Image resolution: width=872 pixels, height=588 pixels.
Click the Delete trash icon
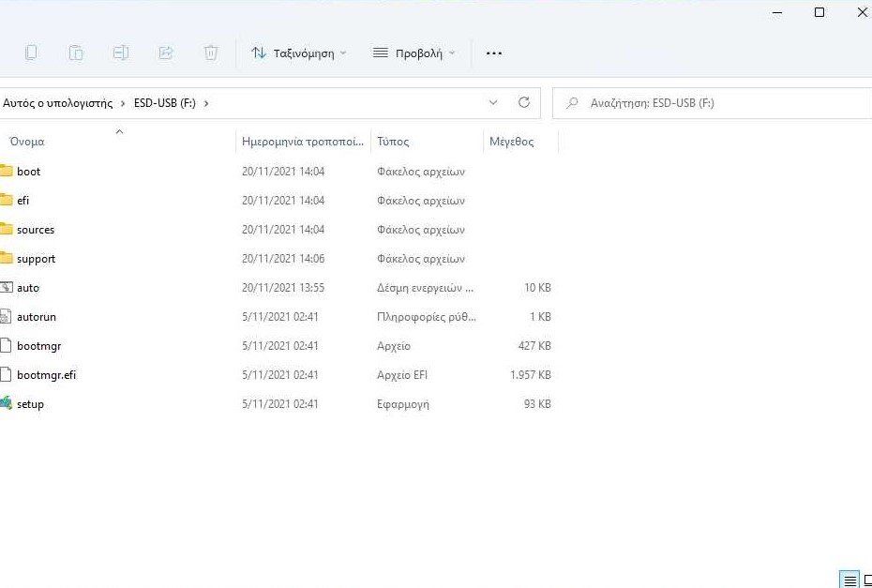click(x=210, y=53)
